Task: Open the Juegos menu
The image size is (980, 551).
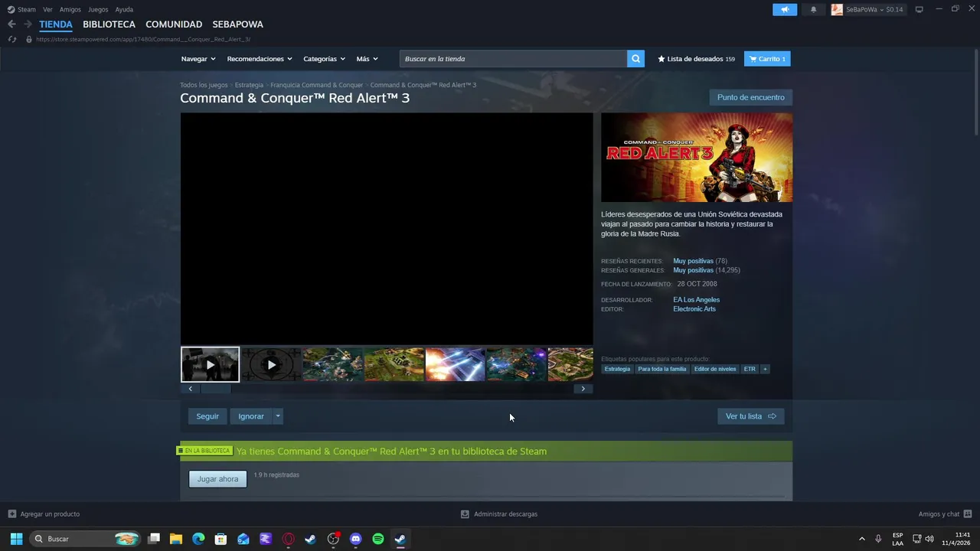Action: click(x=98, y=9)
